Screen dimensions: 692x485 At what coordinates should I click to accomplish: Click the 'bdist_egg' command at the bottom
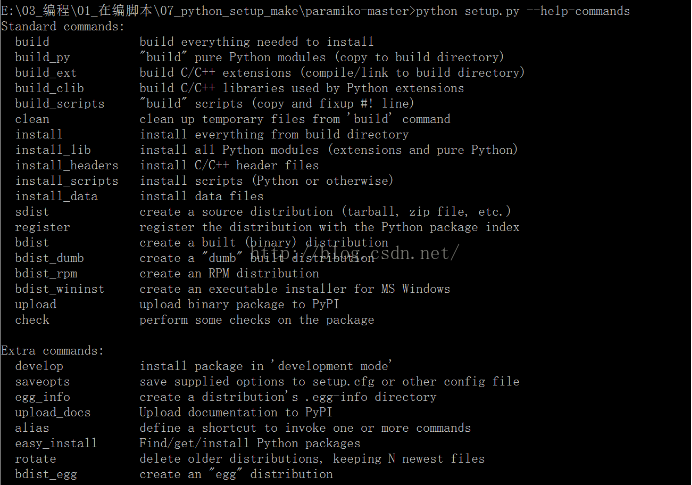[46, 474]
